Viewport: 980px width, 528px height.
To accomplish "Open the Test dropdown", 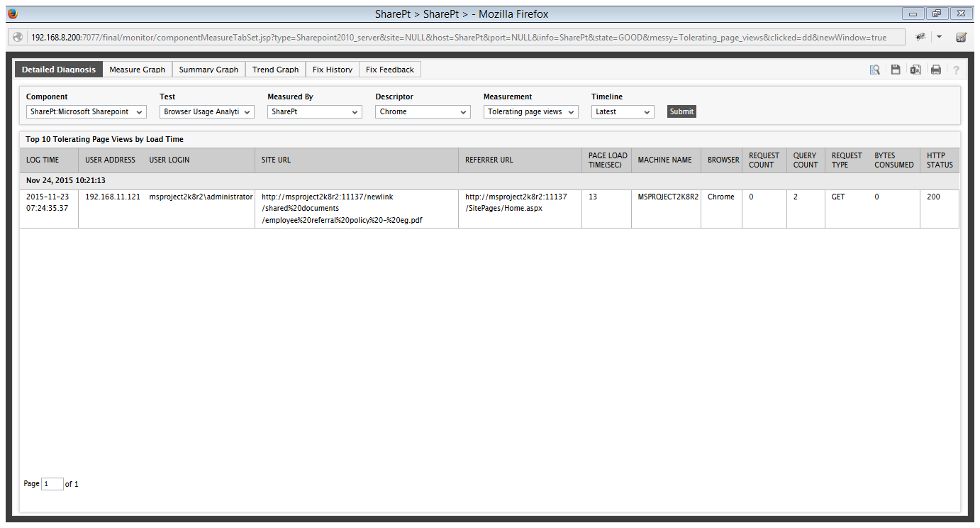I will click(207, 111).
